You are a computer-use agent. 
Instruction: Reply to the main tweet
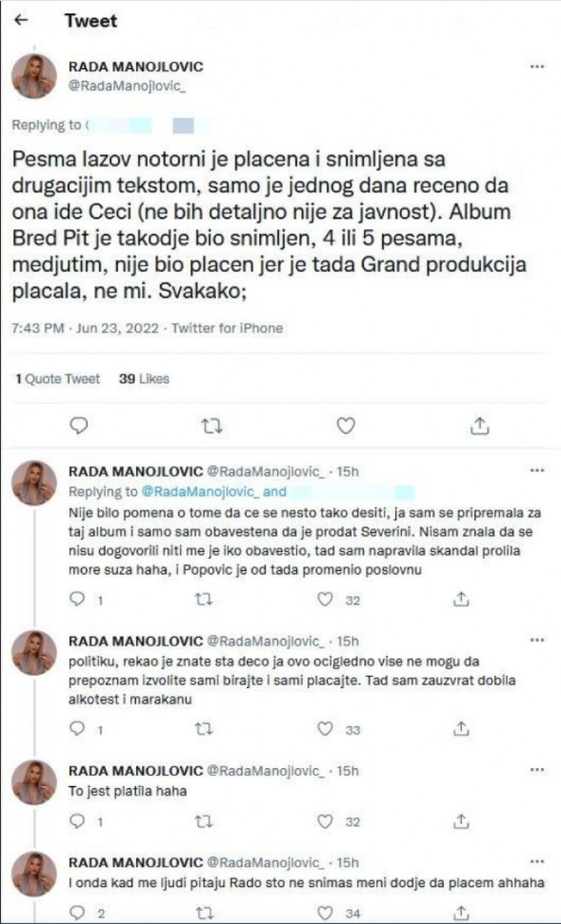coord(80,425)
